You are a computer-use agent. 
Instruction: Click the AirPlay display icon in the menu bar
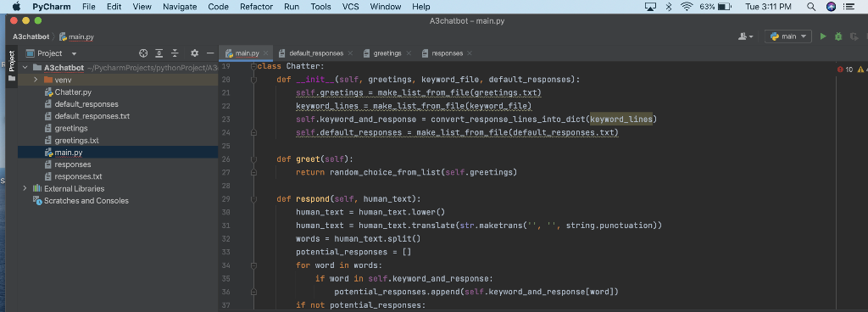[x=650, y=7]
